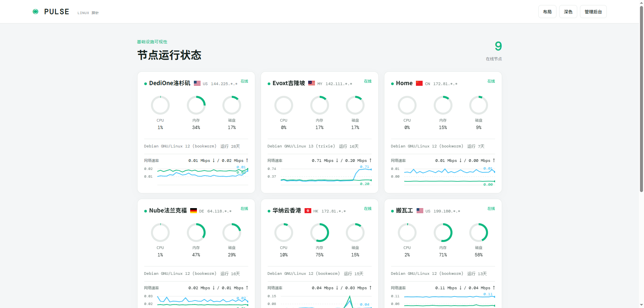Click DediOne洛杉矶 network speed chart
The height and width of the screenshot is (308, 644).
[196, 176]
